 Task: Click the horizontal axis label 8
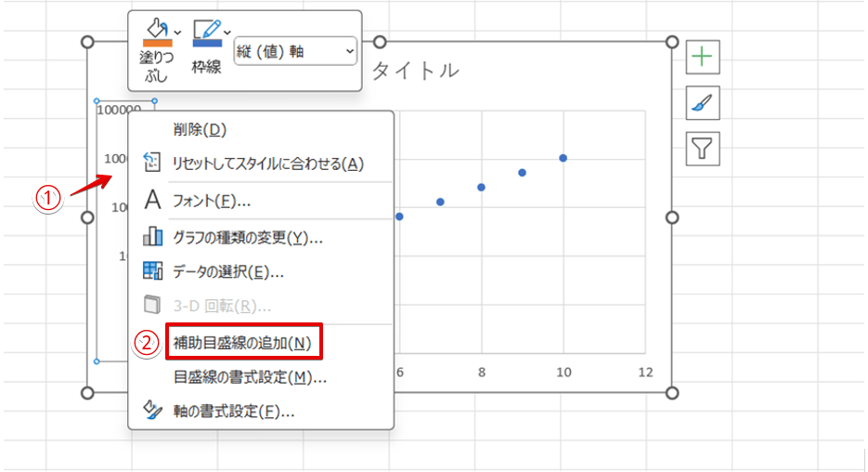(482, 373)
